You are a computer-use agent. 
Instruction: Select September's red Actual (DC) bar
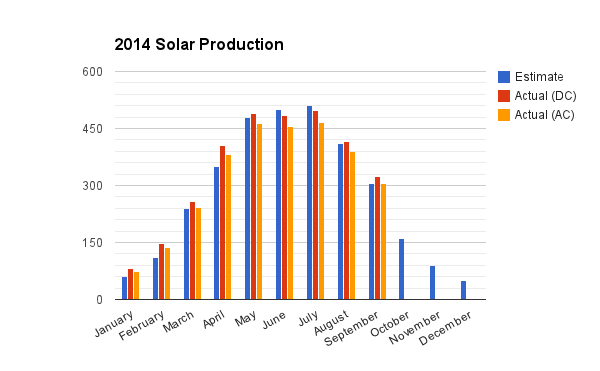(378, 238)
